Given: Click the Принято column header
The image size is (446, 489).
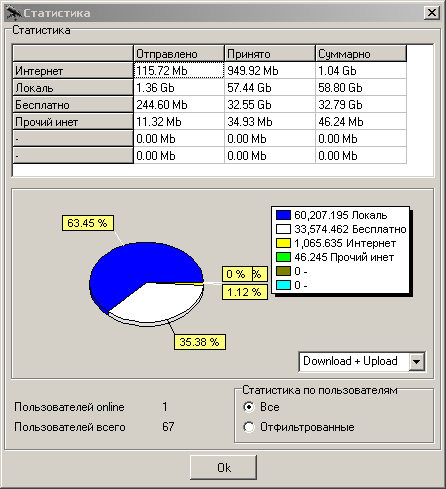Looking at the screenshot, I should (x=270, y=53).
